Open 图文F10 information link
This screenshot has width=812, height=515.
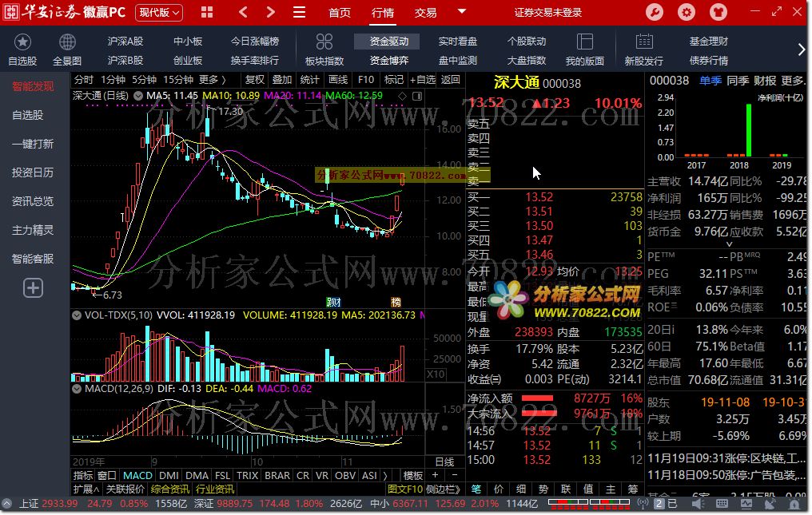click(405, 489)
